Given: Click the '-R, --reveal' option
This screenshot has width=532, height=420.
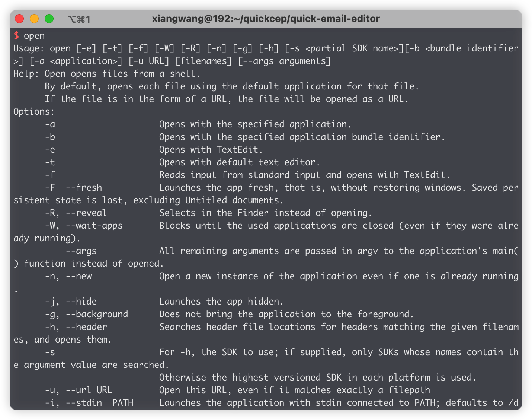Looking at the screenshot, I should (76, 213).
